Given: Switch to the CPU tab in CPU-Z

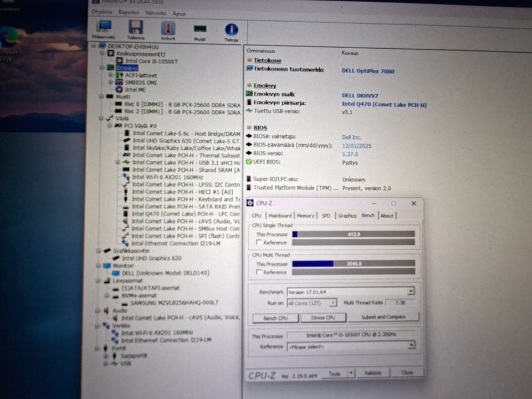Looking at the screenshot, I should point(257,216).
